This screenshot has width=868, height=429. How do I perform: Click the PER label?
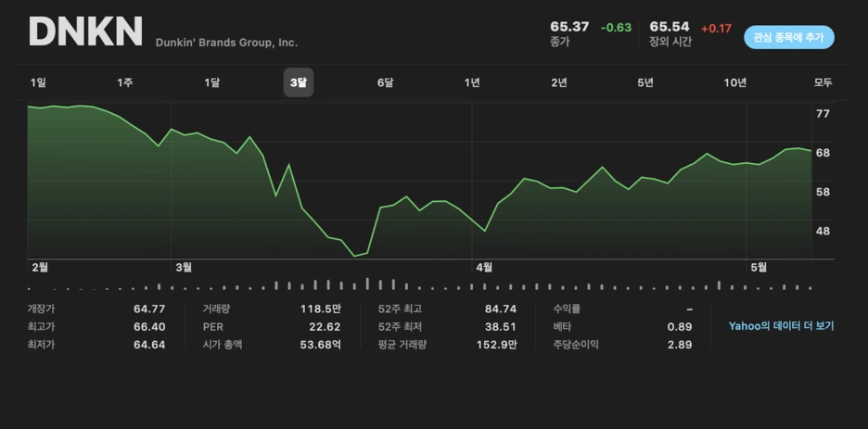point(213,327)
